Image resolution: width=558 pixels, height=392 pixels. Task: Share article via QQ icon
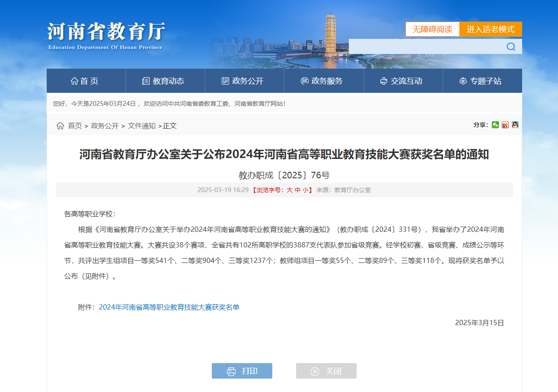pyautogui.click(x=515, y=125)
